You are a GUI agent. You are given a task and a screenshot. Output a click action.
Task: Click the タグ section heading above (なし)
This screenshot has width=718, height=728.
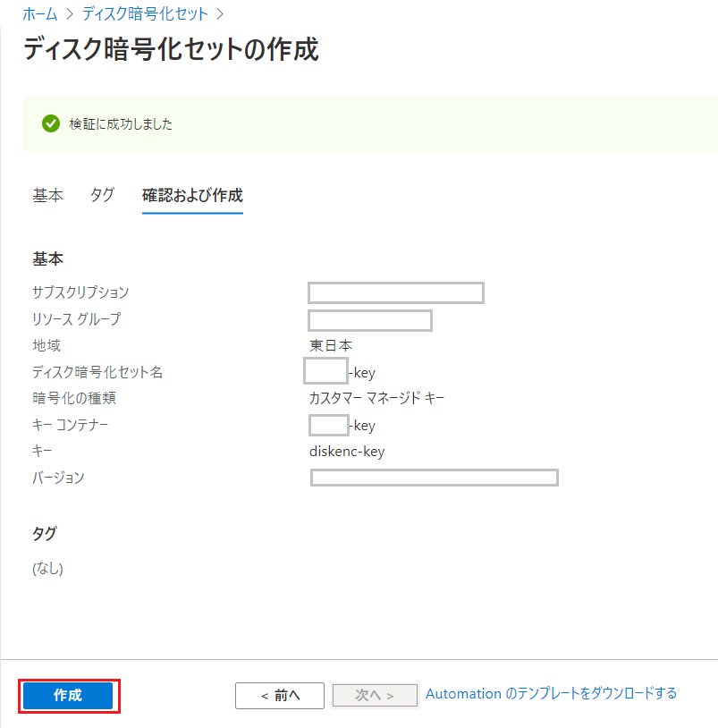[45, 533]
